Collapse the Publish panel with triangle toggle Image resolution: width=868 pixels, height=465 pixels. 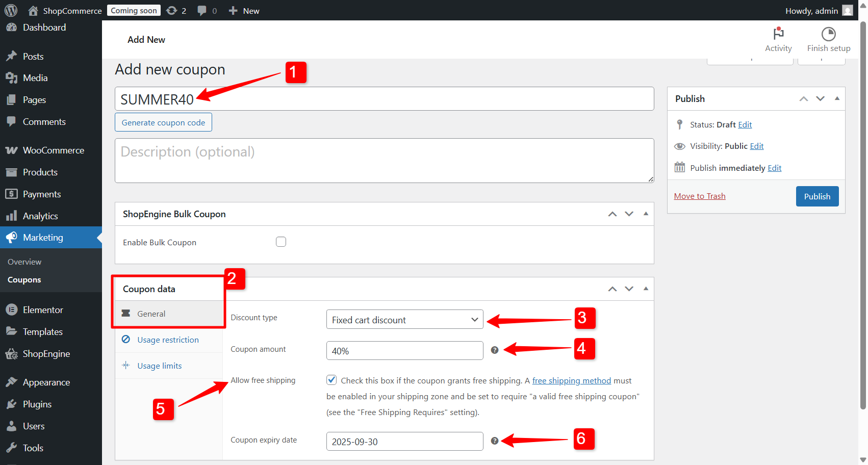(837, 98)
